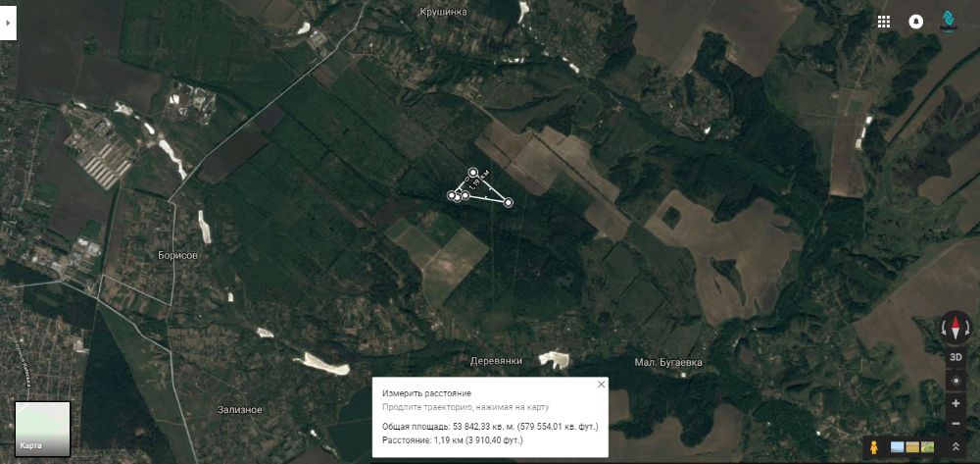Reset map orientation with the compass
Viewport: 980px width, 464px height.
[x=955, y=327]
